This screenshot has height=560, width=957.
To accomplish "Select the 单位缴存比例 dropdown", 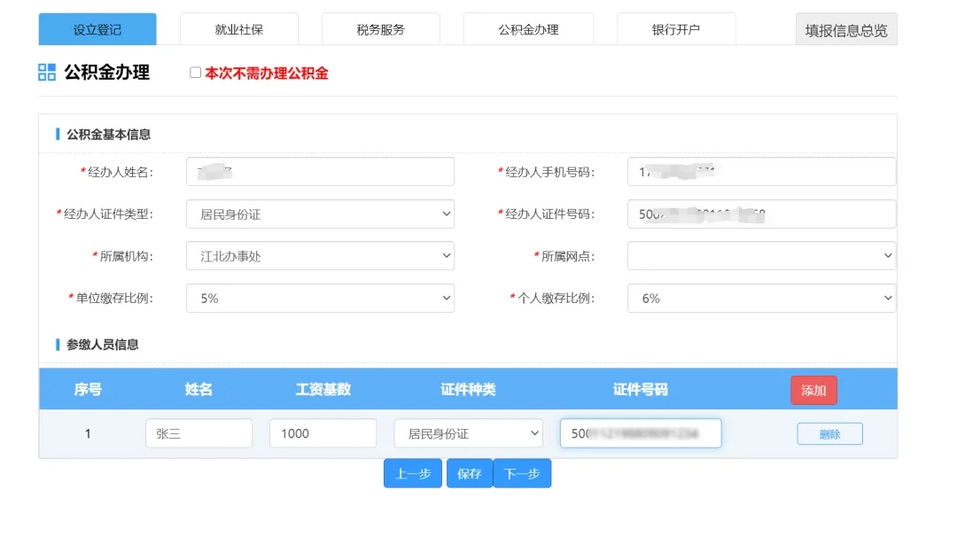I will [320, 299].
